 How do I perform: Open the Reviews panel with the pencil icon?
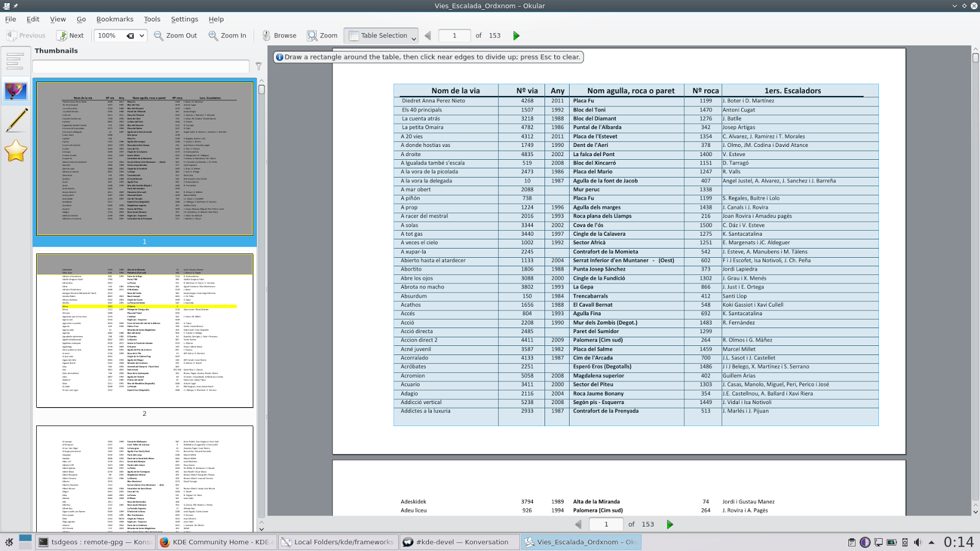coord(15,119)
